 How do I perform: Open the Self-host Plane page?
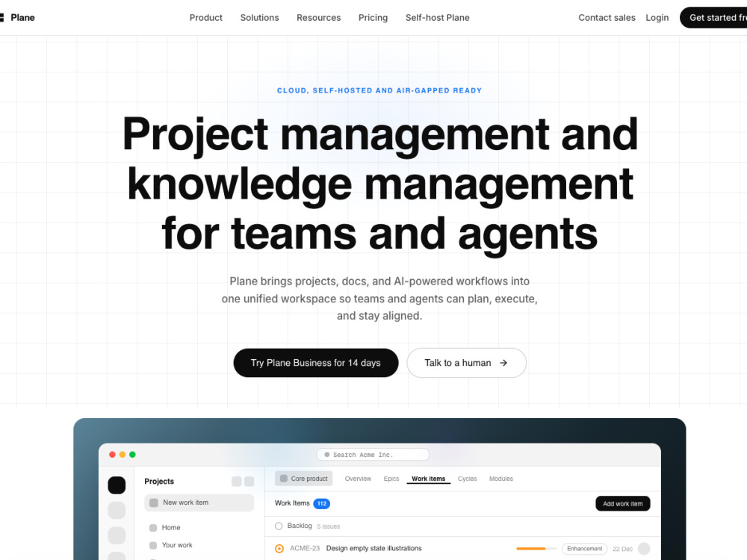(437, 18)
